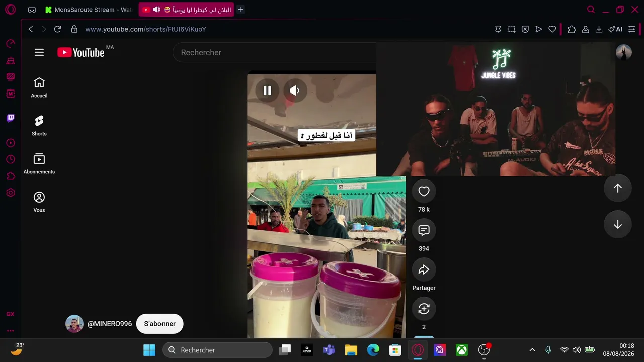Like the Short with 78 k likes
Image resolution: width=644 pixels, height=362 pixels.
pyautogui.click(x=424, y=191)
